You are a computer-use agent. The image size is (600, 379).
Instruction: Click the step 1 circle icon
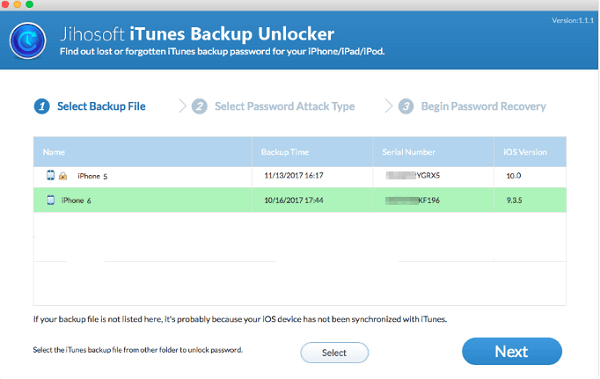point(42,106)
